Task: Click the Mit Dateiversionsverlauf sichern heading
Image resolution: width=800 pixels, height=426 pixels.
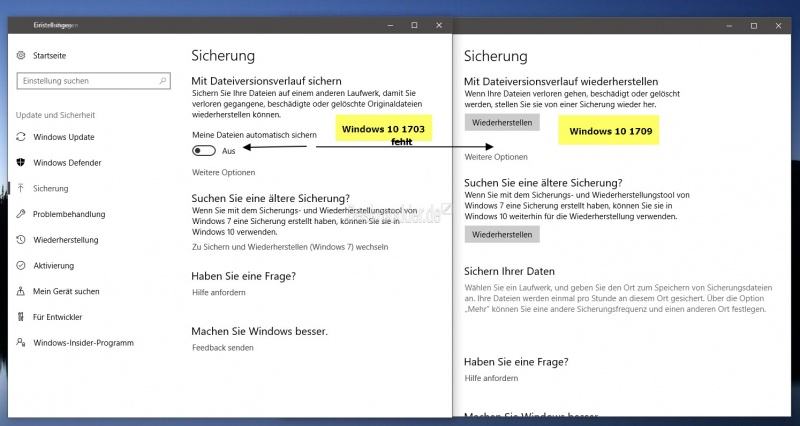Action: [x=266, y=81]
